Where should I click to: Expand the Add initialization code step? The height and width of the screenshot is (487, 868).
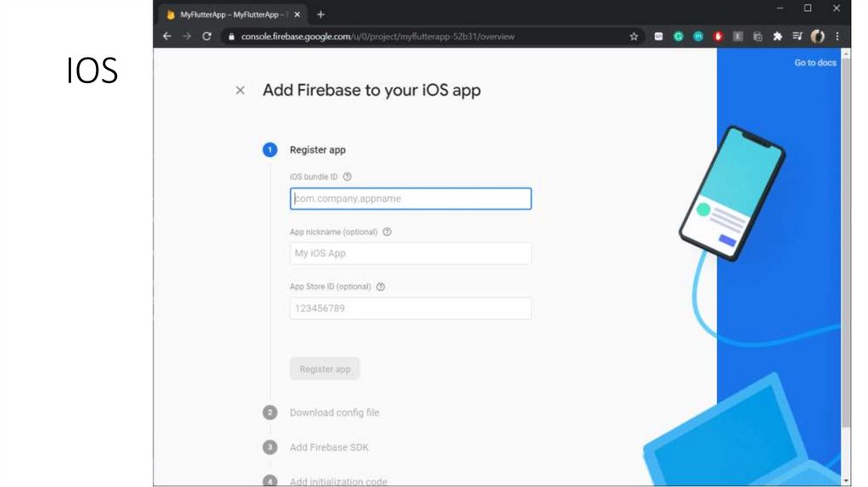(338, 481)
